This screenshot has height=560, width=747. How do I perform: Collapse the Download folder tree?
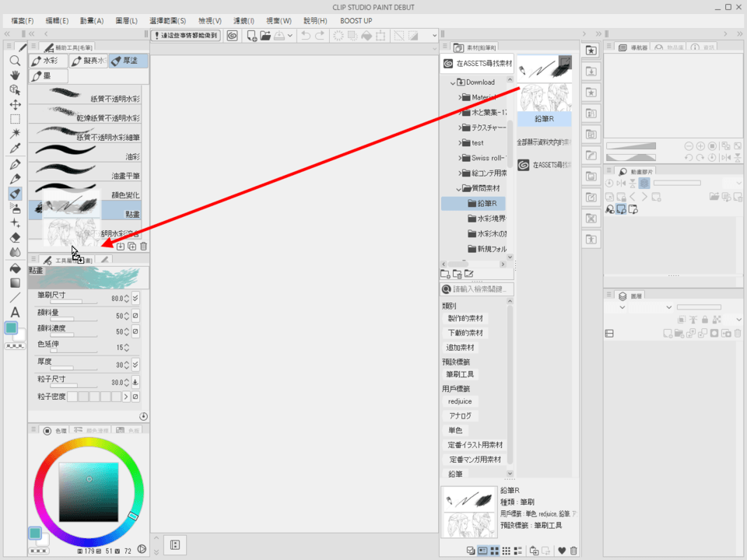click(452, 82)
